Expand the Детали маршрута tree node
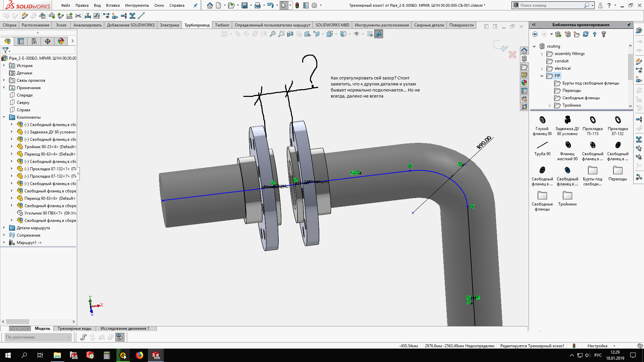The height and width of the screenshot is (362, 644). (x=4, y=228)
